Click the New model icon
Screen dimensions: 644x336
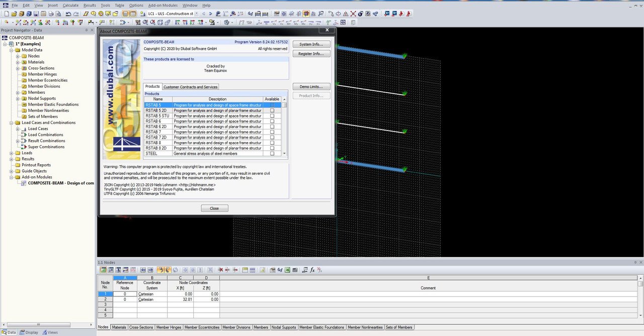coord(7,14)
